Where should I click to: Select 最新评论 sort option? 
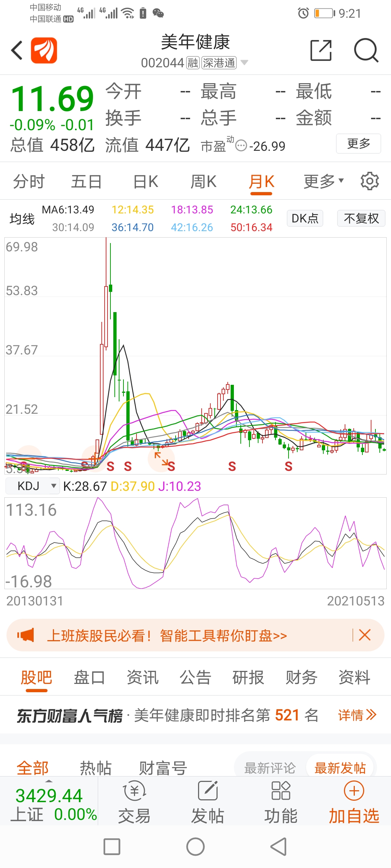[270, 768]
